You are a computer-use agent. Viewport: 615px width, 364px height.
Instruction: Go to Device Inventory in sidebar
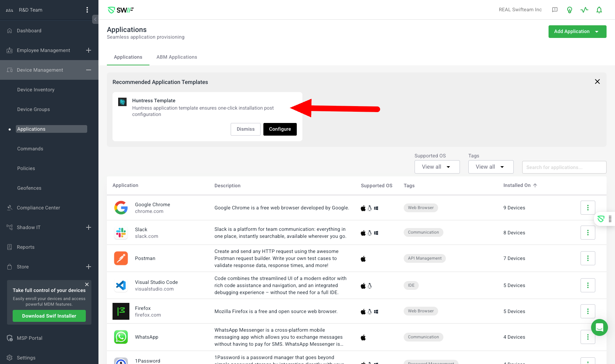pos(36,90)
